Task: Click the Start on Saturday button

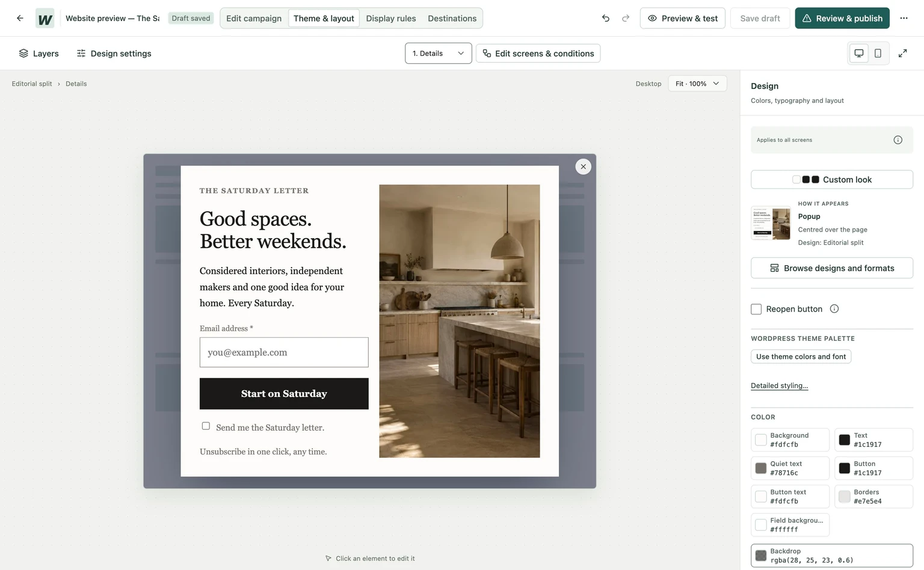Action: coord(284,394)
